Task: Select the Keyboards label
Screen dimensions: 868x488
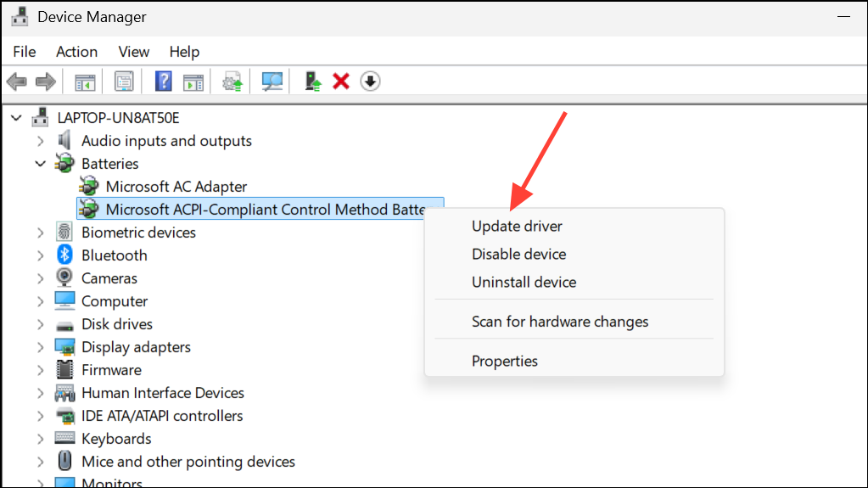Action: [x=116, y=438]
